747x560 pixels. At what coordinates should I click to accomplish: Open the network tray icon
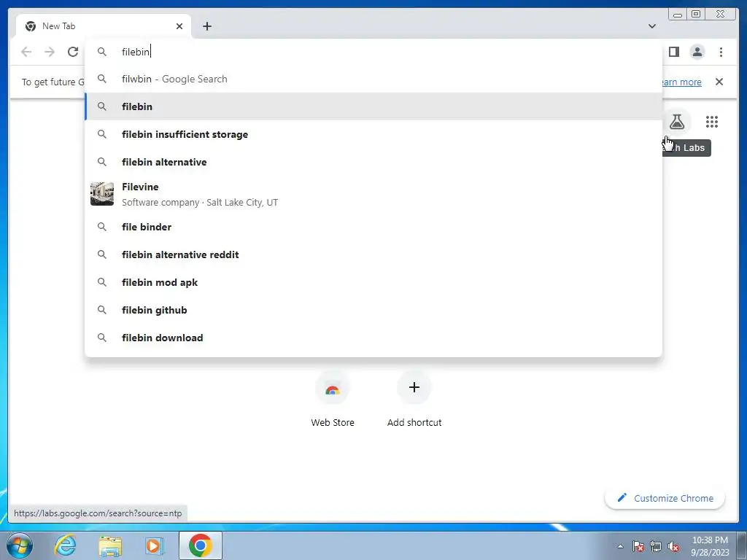click(656, 546)
